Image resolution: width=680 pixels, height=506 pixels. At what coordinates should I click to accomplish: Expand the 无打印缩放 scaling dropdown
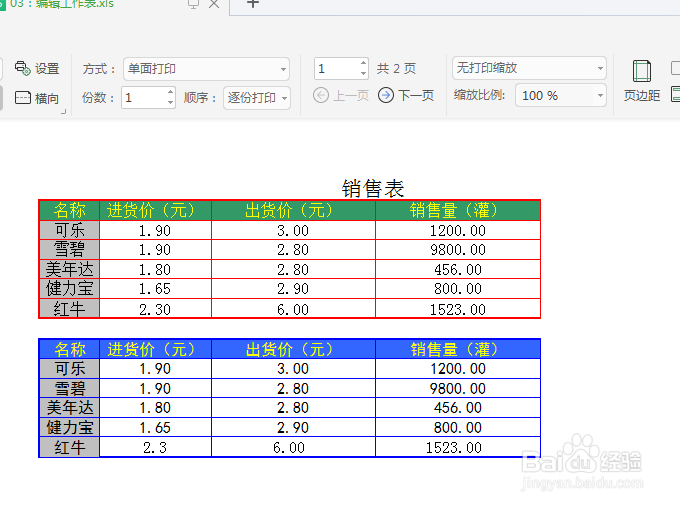point(529,68)
